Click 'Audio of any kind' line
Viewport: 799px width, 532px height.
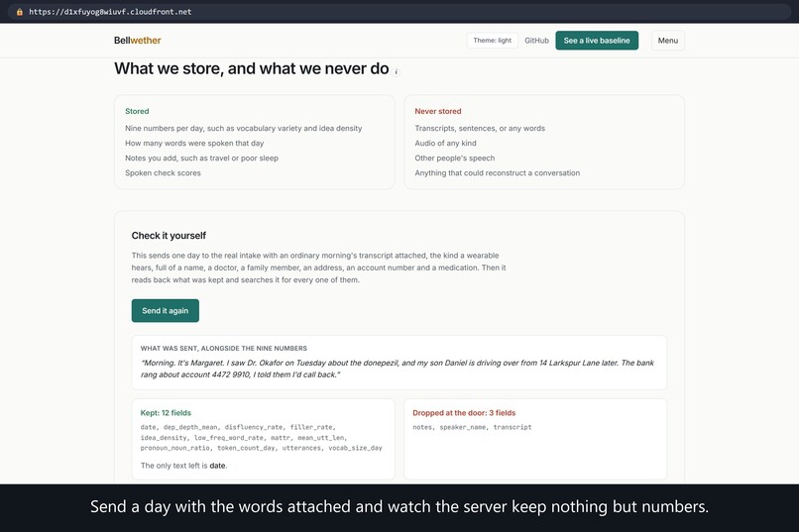[x=445, y=143]
